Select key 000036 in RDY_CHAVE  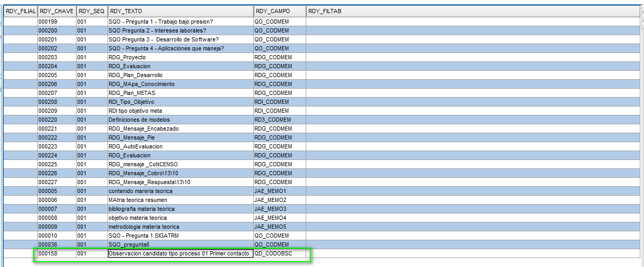click(57, 244)
